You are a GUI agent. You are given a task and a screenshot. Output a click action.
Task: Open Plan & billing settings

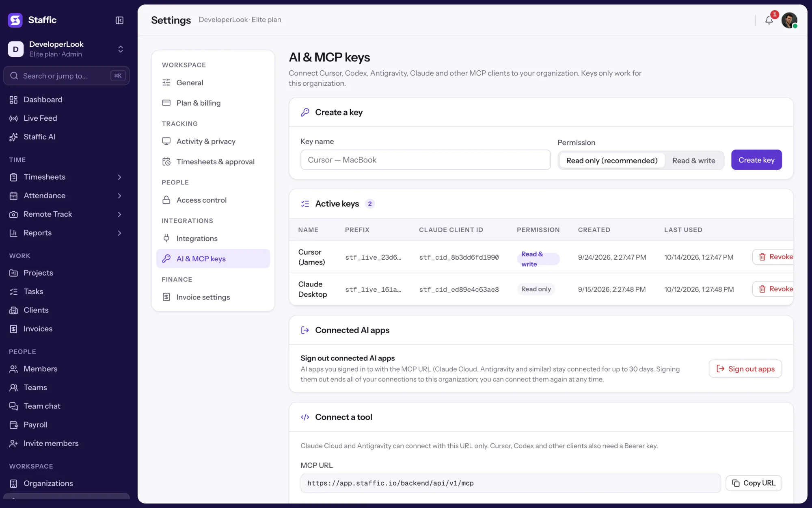click(213, 103)
